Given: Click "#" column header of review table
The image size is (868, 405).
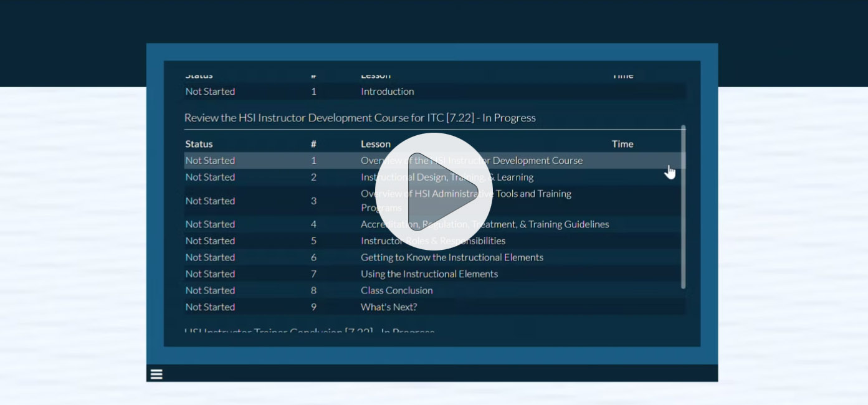Looking at the screenshot, I should (x=313, y=144).
